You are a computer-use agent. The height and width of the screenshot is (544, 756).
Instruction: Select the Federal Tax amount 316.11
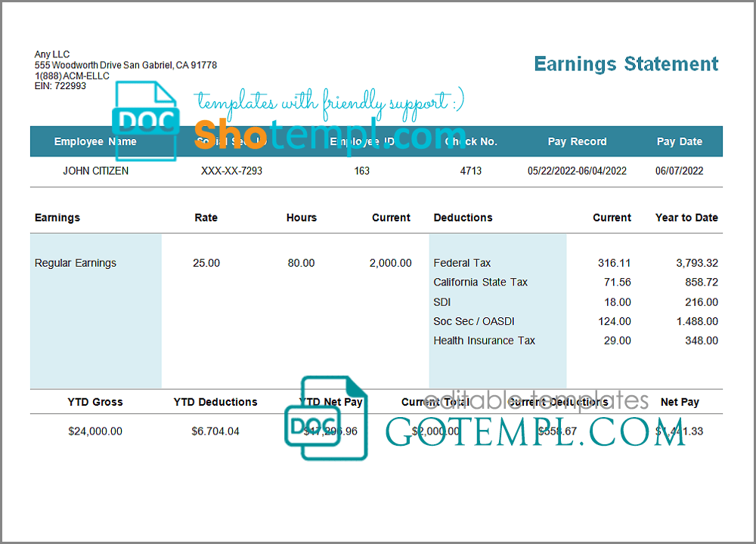[614, 263]
